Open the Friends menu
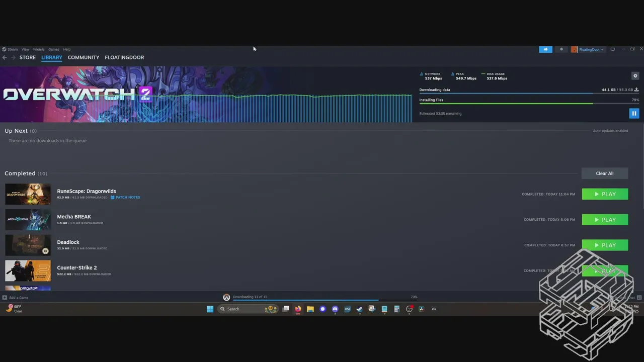This screenshot has height=362, width=644. (x=39, y=49)
